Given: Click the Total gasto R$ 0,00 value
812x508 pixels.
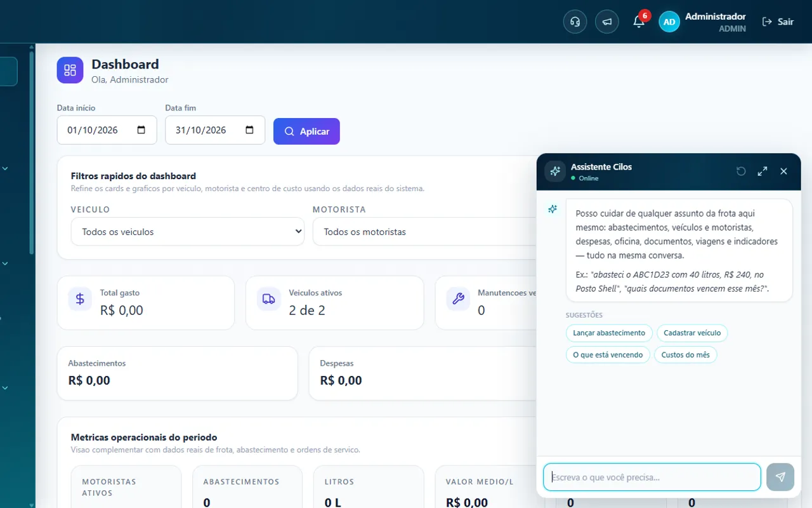Looking at the screenshot, I should point(122,311).
